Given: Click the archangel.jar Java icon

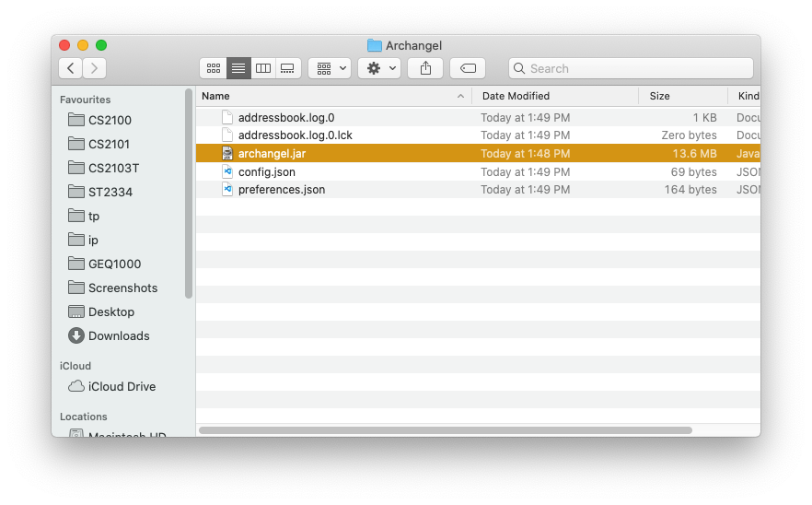Looking at the screenshot, I should pyautogui.click(x=226, y=154).
